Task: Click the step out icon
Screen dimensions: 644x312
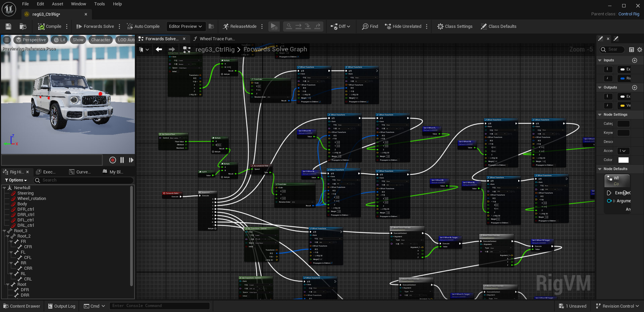Action: (x=317, y=26)
